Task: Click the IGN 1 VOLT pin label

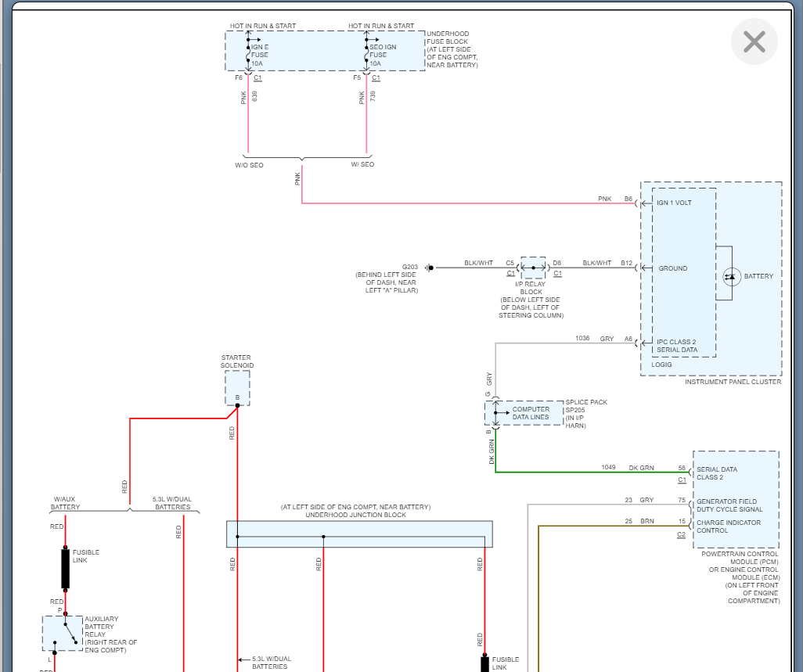Action: click(x=675, y=203)
